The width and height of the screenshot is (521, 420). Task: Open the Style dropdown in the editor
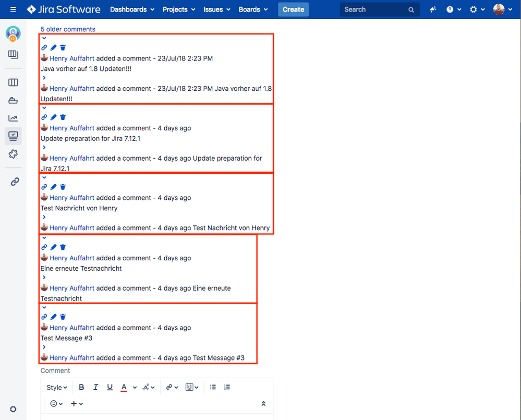pos(56,387)
